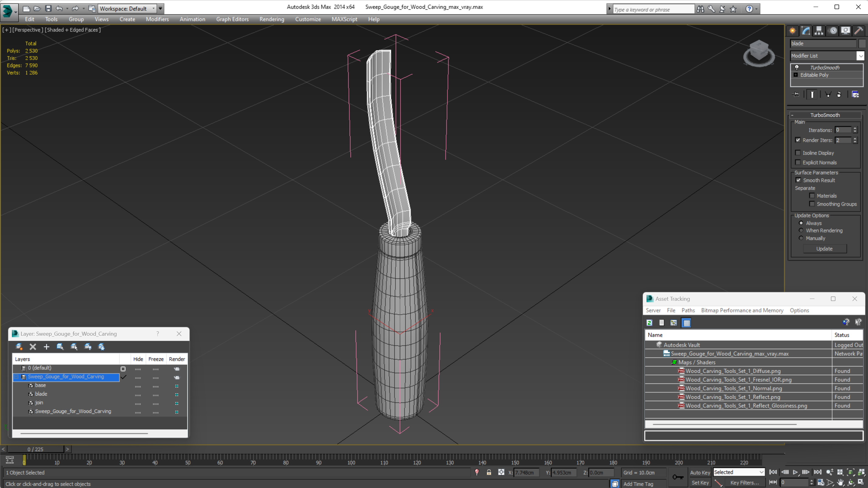Click the Auto Key button

tap(700, 472)
